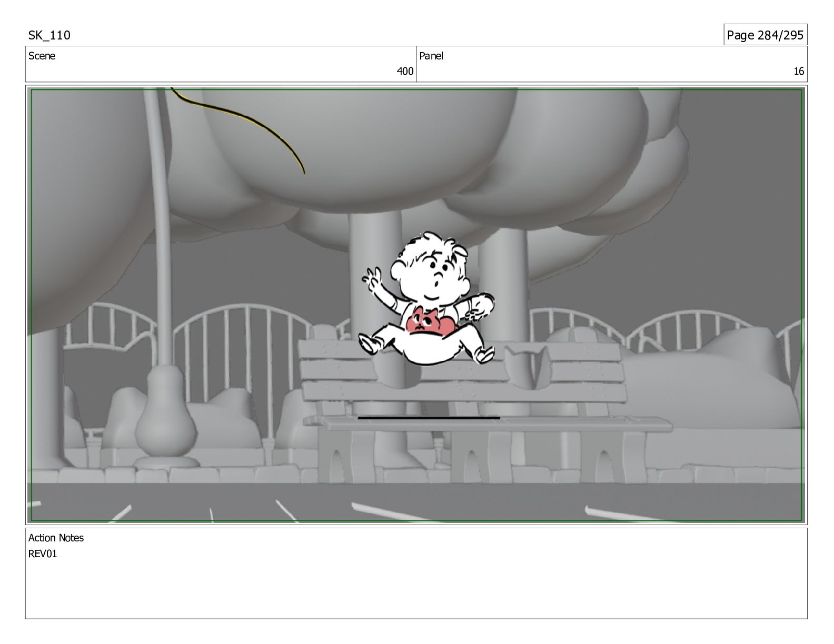
Task: Click the Page 284/295 indicator box
Action: [x=765, y=35]
